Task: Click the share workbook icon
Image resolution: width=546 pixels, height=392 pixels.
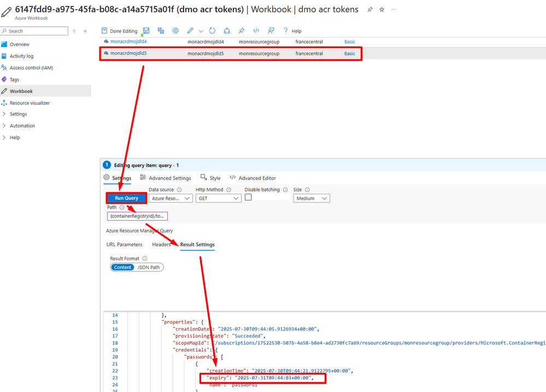Action: (x=227, y=31)
